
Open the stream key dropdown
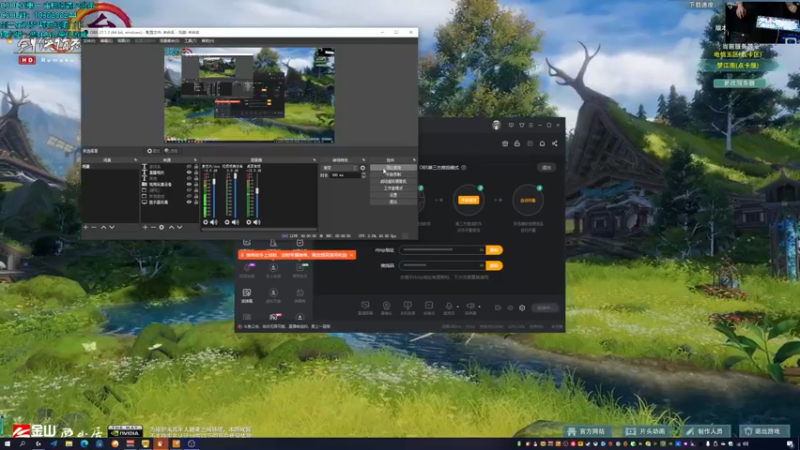click(481, 265)
